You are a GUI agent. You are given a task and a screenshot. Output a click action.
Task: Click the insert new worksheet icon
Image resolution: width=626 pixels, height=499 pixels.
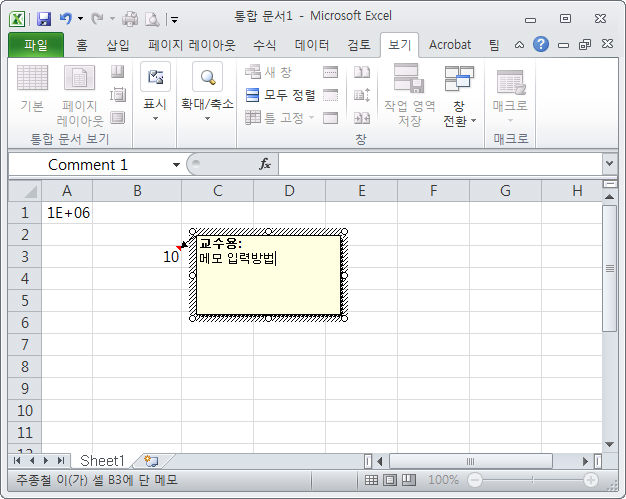[x=151, y=461]
